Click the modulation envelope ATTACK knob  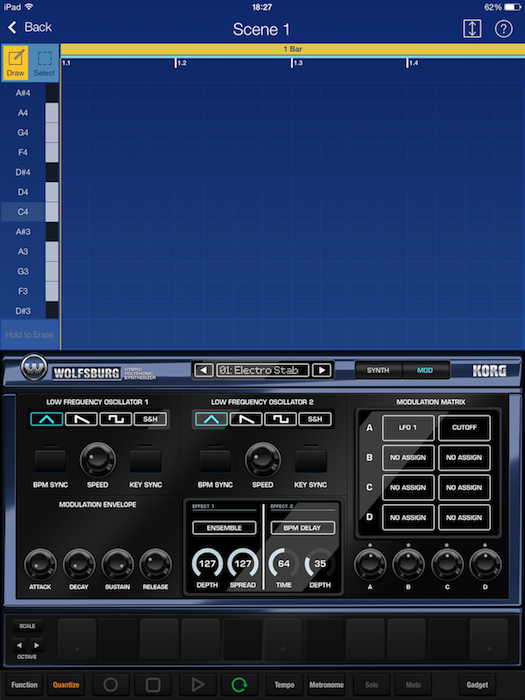tap(40, 564)
